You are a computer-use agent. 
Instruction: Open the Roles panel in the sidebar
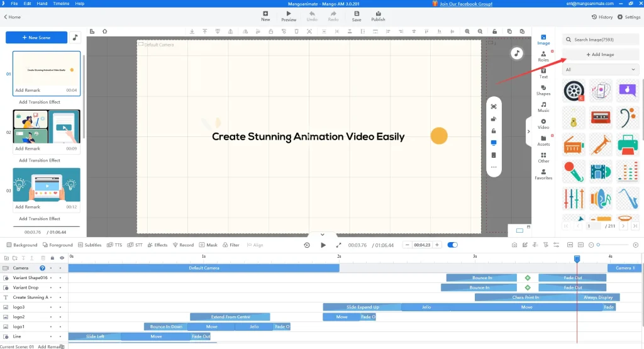[543, 56]
